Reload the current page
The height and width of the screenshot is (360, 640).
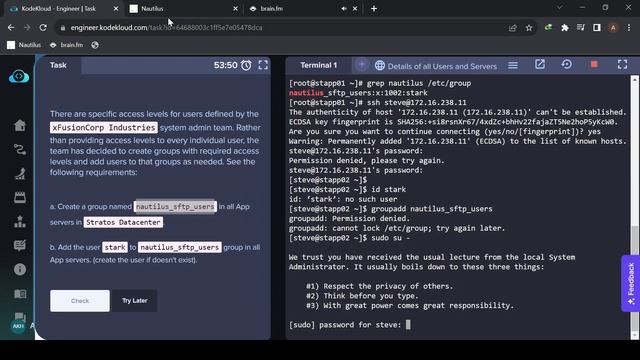43,28
